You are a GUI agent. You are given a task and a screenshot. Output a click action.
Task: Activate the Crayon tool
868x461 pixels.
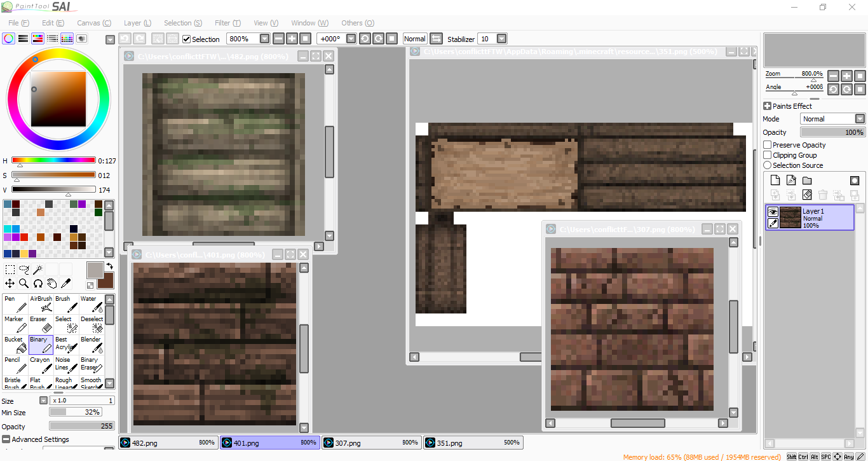coord(41,365)
